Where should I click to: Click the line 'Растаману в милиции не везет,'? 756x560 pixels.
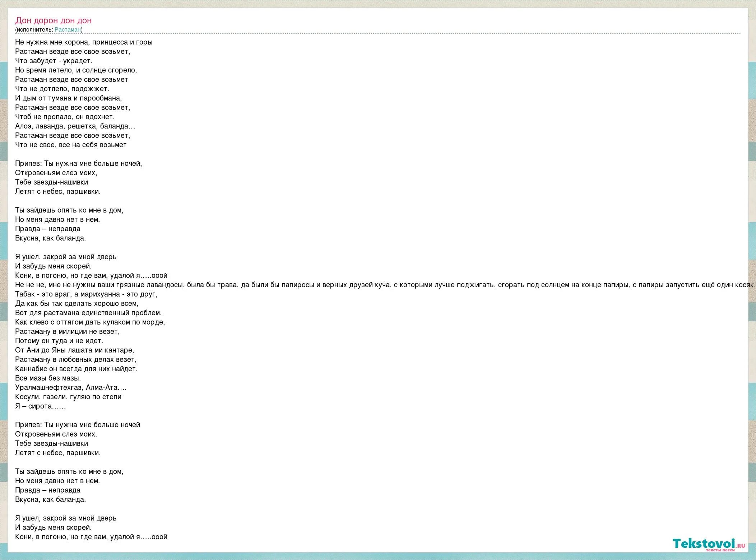[x=67, y=332]
